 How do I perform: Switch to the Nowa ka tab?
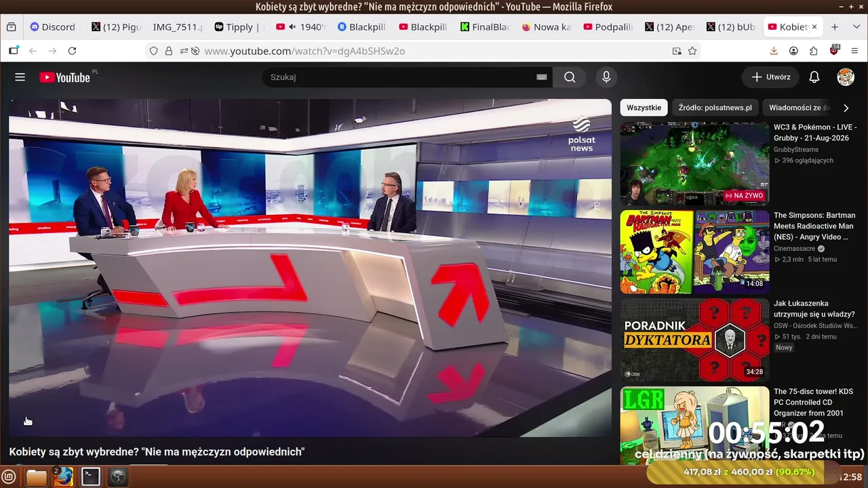point(546,27)
